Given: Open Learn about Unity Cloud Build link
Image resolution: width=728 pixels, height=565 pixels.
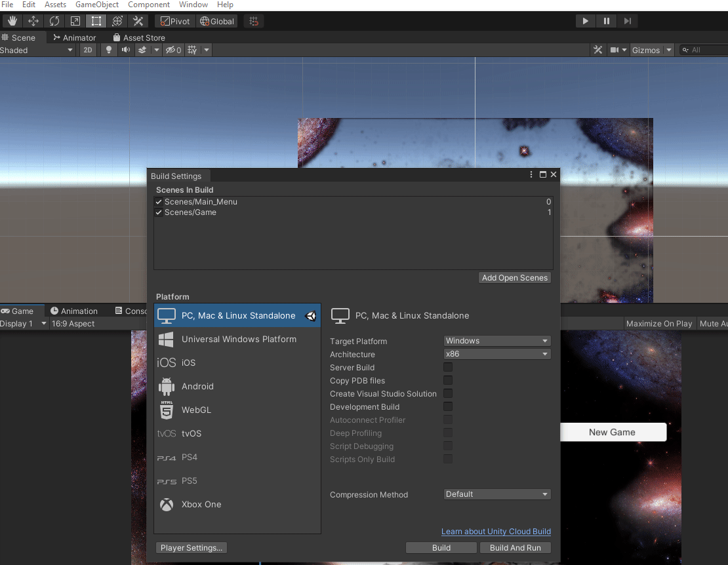Looking at the screenshot, I should point(496,532).
